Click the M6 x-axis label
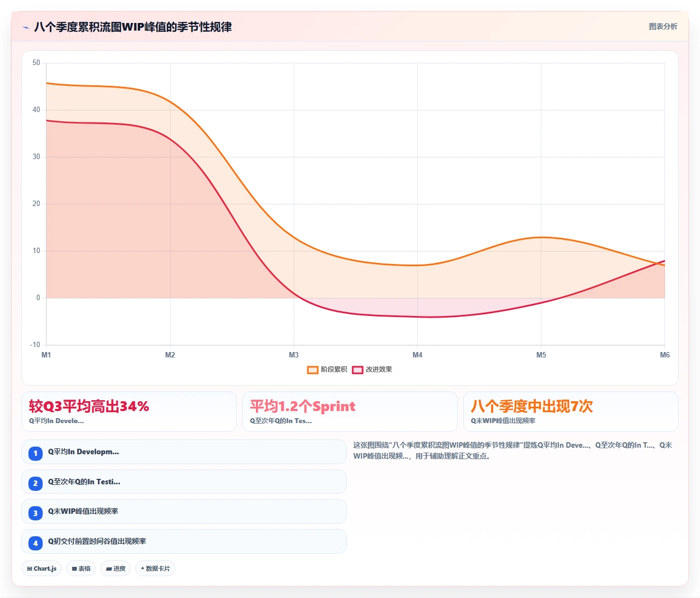700x598 pixels. point(664,355)
